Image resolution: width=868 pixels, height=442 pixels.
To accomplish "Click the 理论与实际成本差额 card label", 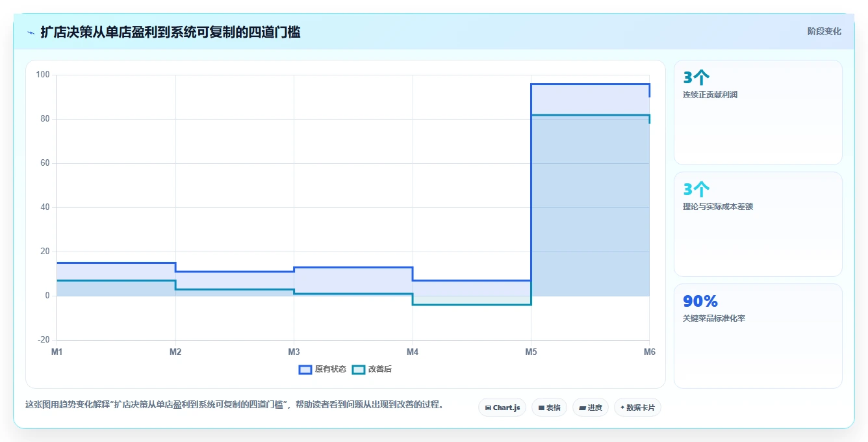I will pos(718,207).
